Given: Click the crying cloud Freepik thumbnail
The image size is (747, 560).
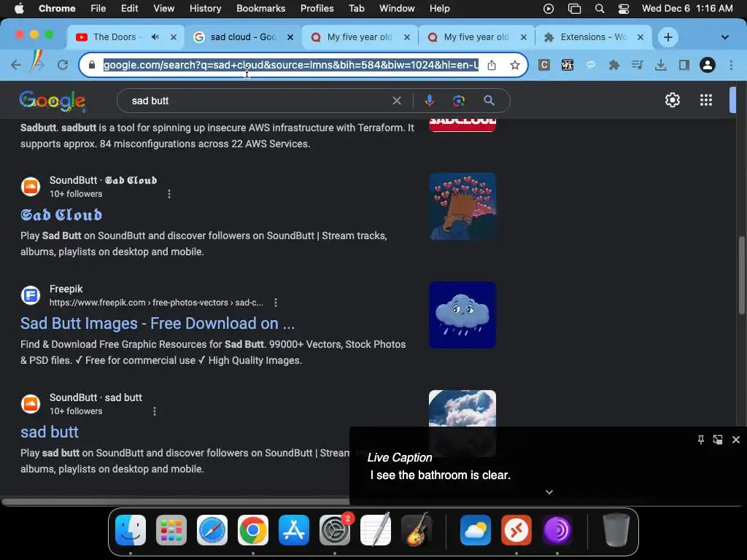Looking at the screenshot, I should click(462, 315).
